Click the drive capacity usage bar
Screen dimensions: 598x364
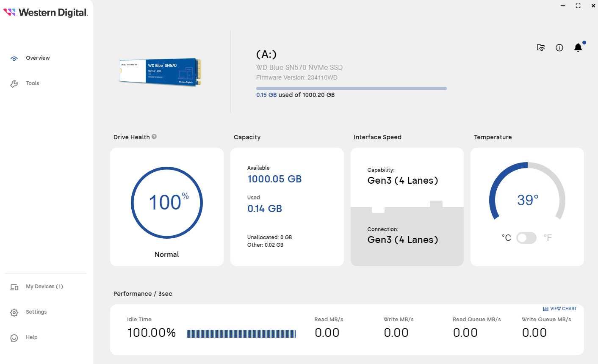pyautogui.click(x=351, y=88)
